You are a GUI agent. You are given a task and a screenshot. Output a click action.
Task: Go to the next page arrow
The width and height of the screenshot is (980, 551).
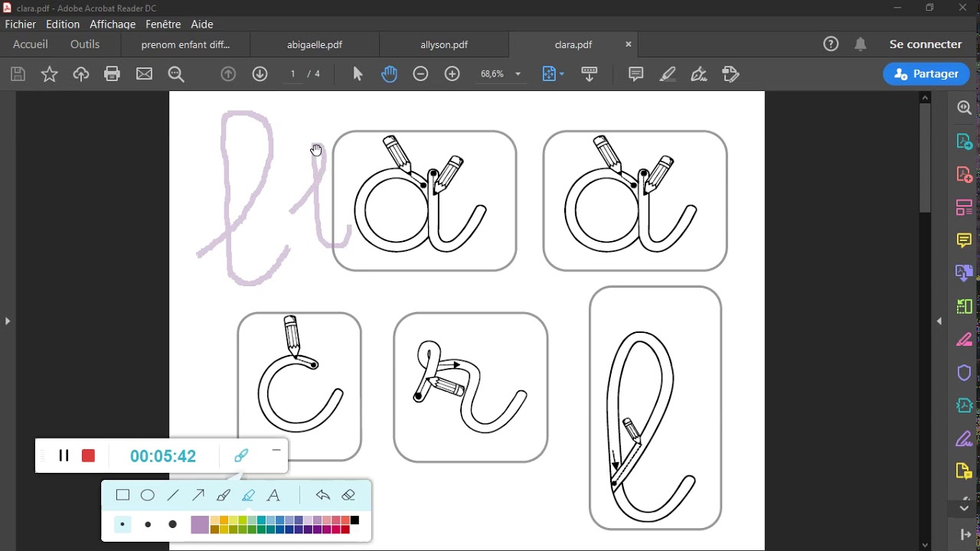tap(260, 74)
